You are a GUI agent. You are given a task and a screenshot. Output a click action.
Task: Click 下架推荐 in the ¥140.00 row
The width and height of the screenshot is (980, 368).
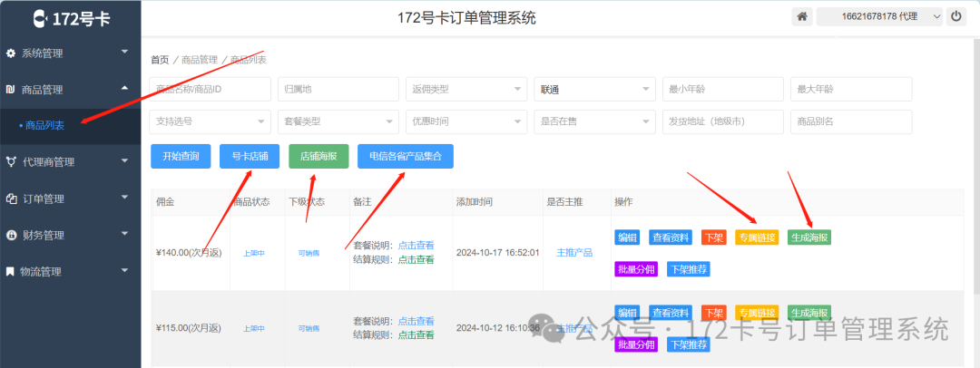(688, 269)
